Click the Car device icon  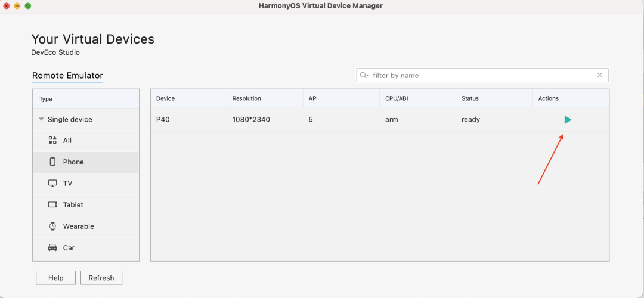click(x=52, y=248)
